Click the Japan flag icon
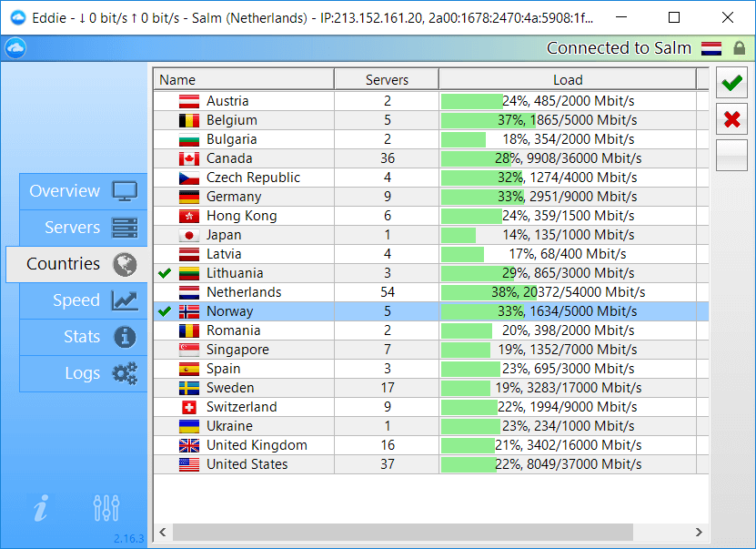The height and width of the screenshot is (549, 756). tap(189, 235)
